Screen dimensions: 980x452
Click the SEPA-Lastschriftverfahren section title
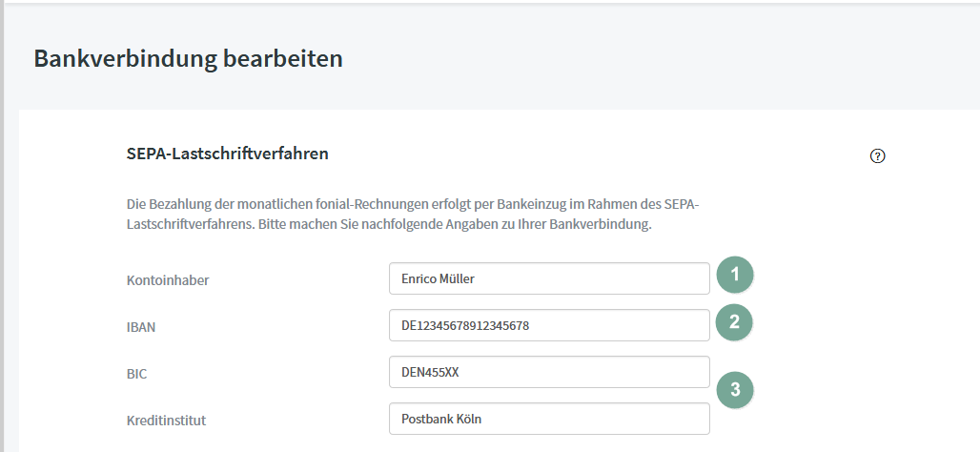pyautogui.click(x=228, y=154)
